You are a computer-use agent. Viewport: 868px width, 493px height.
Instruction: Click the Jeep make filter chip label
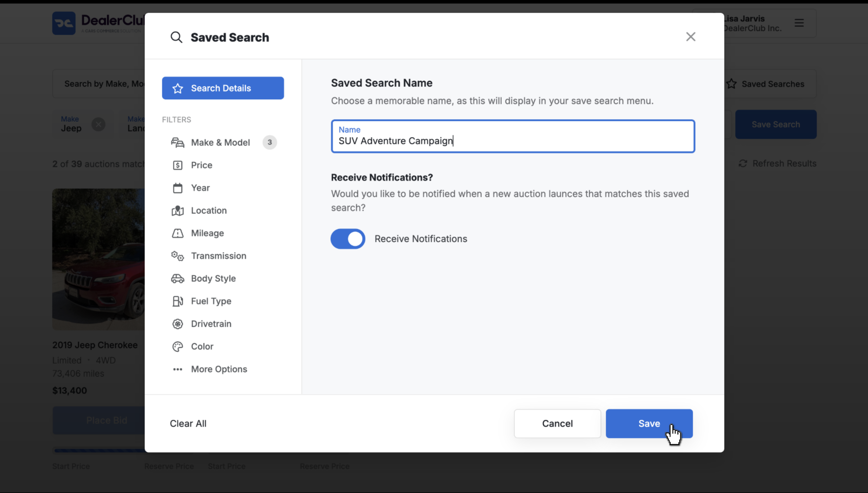point(71,128)
